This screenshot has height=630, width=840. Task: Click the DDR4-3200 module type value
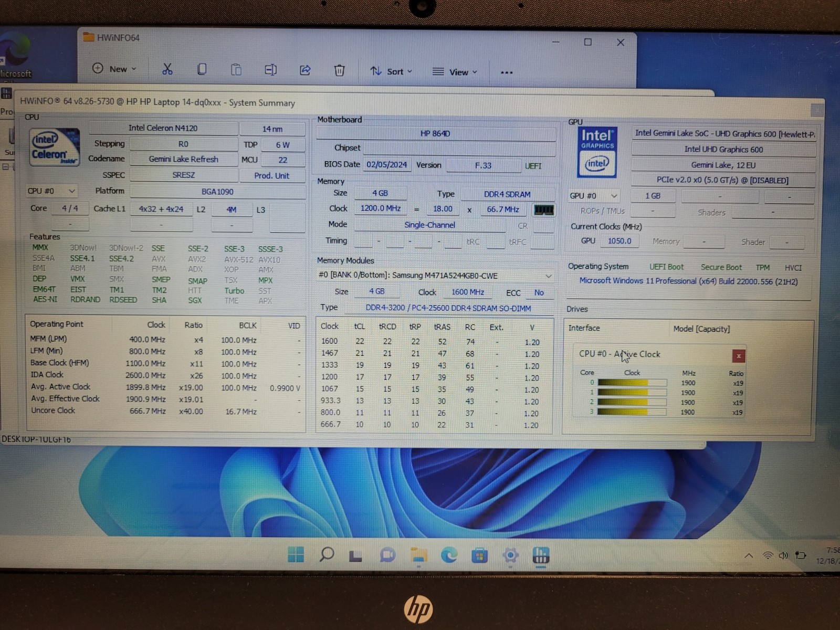448,308
